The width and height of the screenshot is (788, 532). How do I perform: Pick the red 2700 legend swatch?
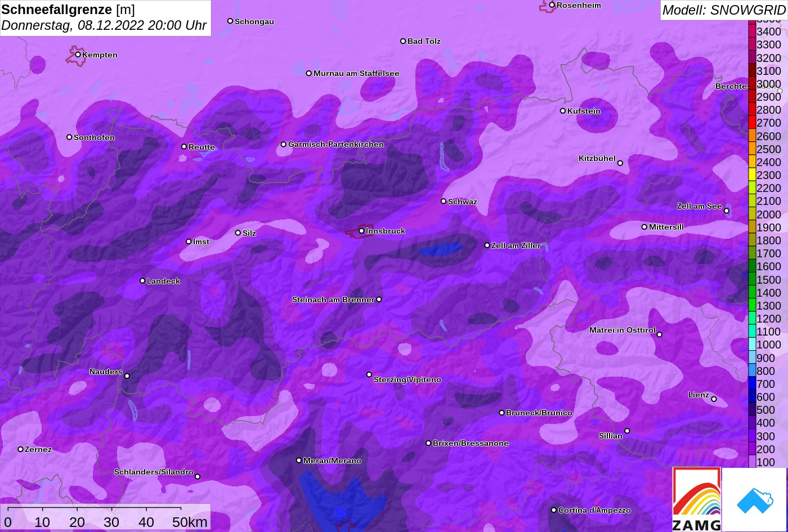pos(752,123)
